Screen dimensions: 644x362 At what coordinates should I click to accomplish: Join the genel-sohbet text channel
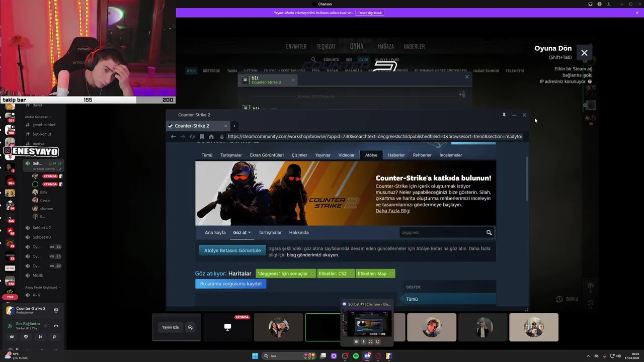[44, 125]
